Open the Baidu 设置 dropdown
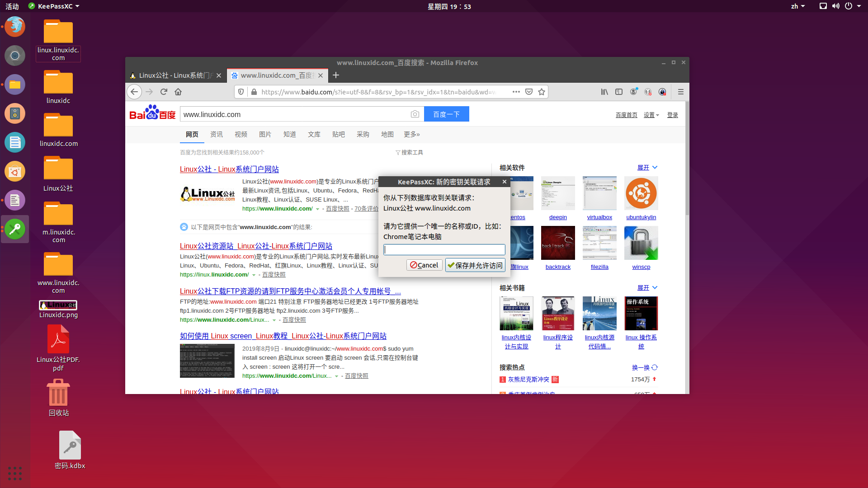The width and height of the screenshot is (868, 488). (x=651, y=114)
